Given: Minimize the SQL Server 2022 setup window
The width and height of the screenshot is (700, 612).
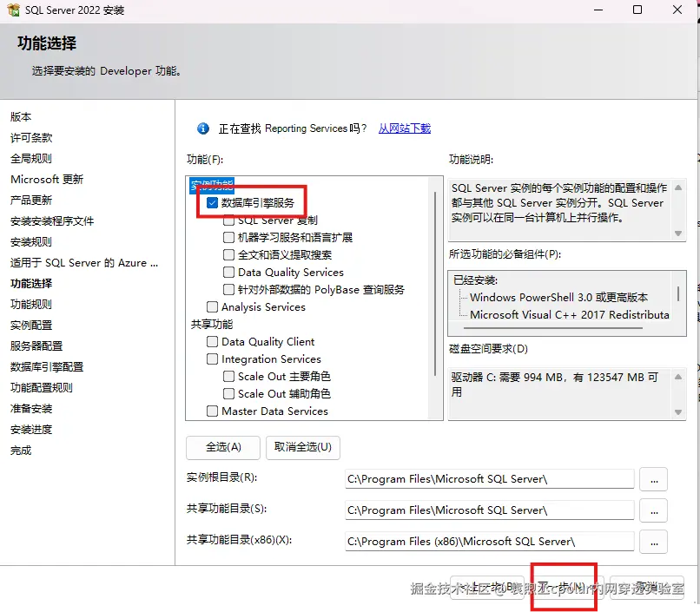Looking at the screenshot, I should coord(598,10).
